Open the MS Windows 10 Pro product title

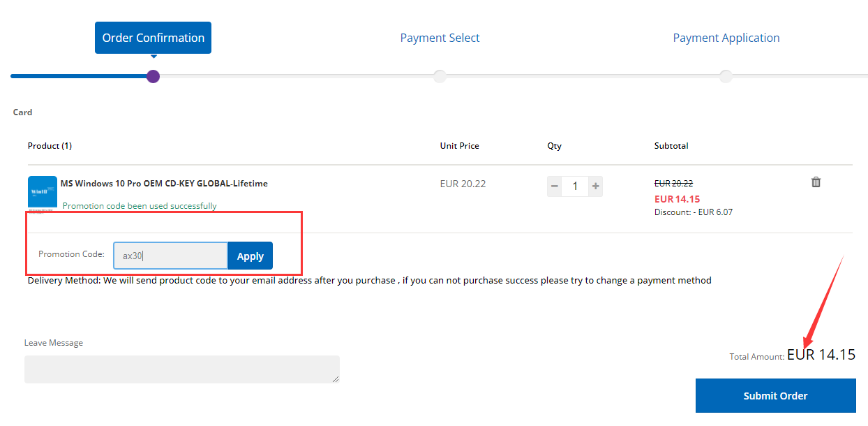click(164, 184)
